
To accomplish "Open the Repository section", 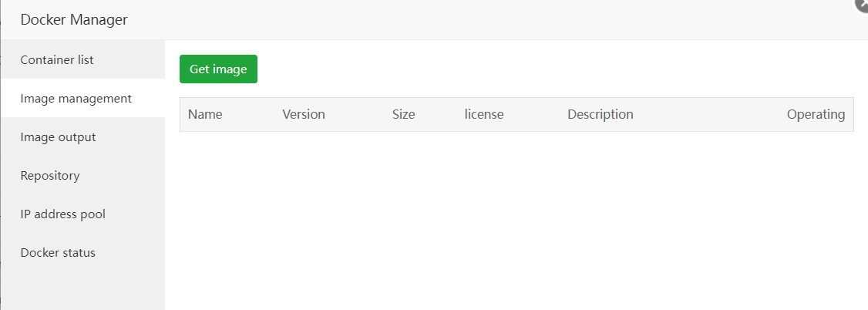I will (50, 176).
